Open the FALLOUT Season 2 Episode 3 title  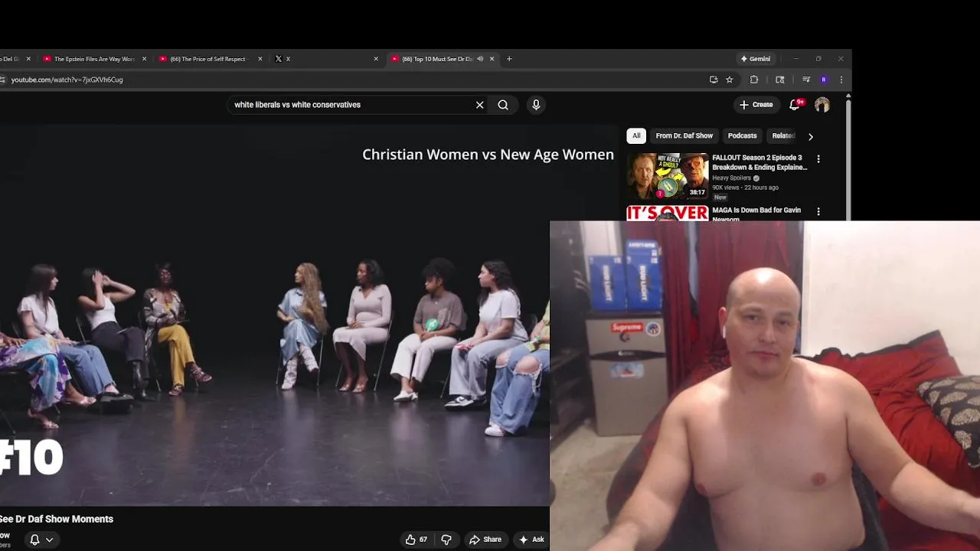click(759, 162)
